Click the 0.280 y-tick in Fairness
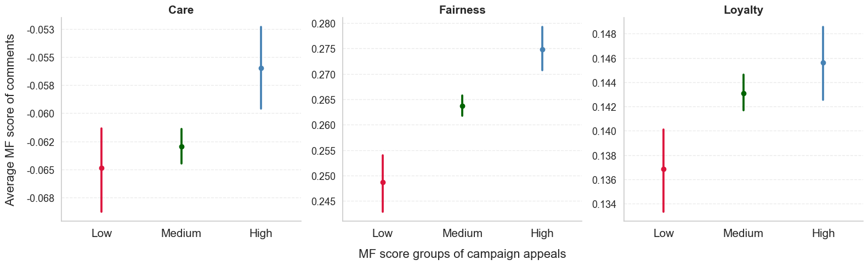The width and height of the screenshot is (868, 265). point(324,24)
